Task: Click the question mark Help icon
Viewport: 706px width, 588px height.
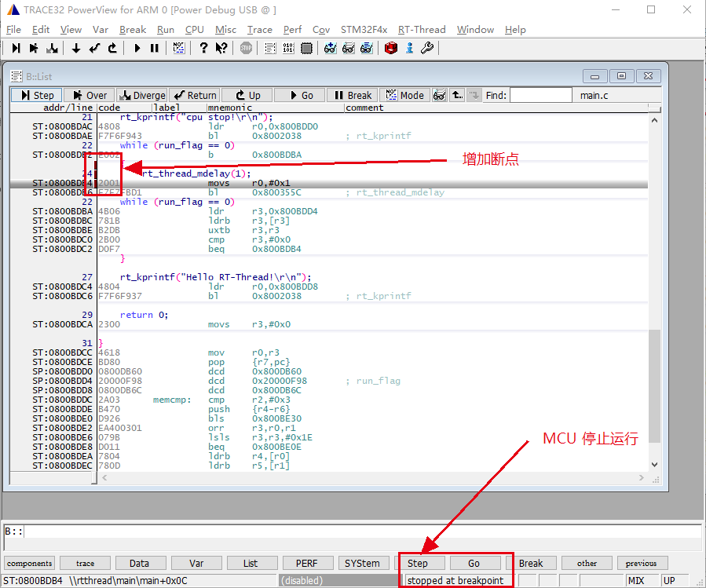Action: 203,48
